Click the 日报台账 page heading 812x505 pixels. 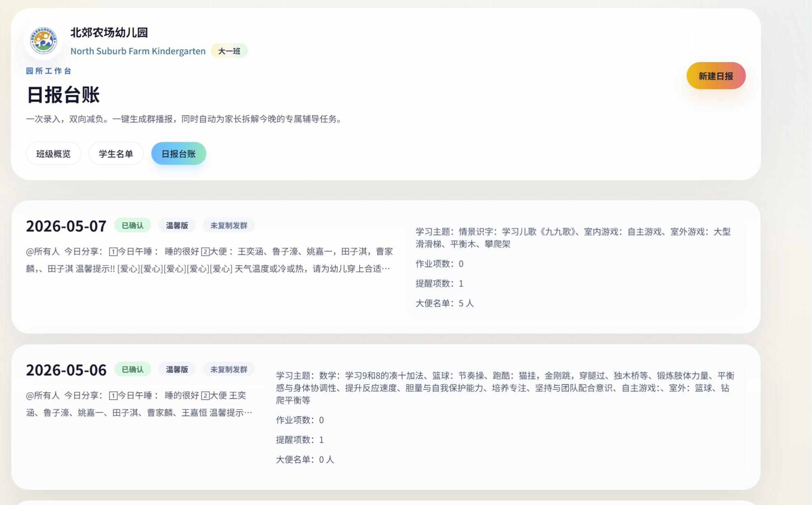[63, 95]
